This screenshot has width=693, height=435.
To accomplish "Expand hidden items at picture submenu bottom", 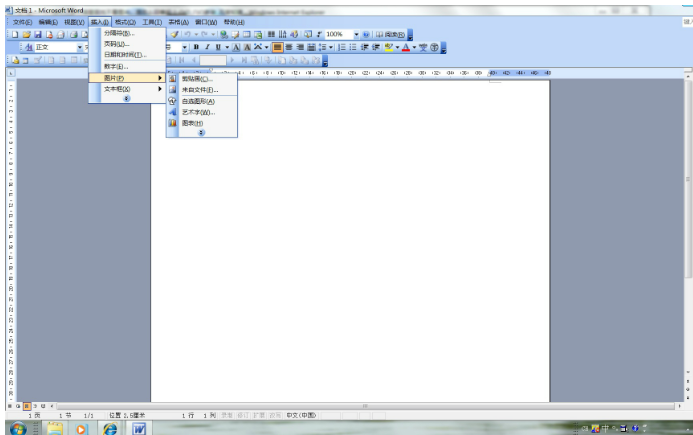I will (x=201, y=133).
